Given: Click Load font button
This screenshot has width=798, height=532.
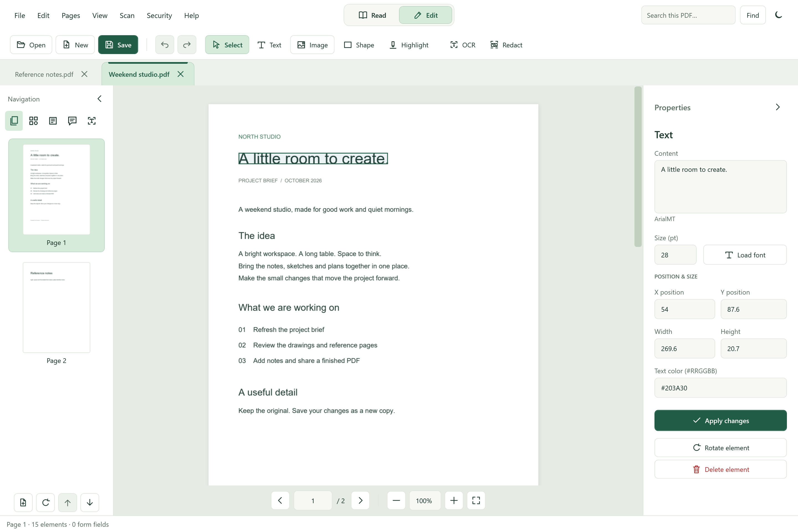Looking at the screenshot, I should tap(745, 255).
